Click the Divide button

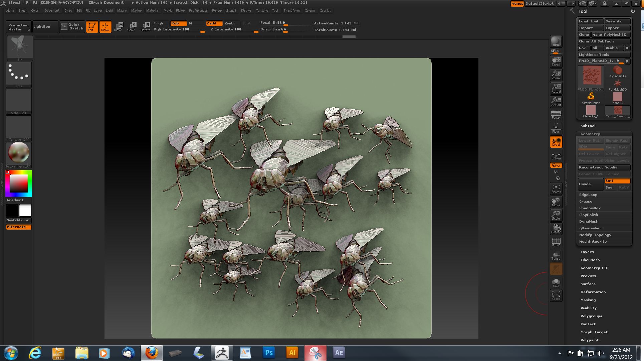coord(591,184)
